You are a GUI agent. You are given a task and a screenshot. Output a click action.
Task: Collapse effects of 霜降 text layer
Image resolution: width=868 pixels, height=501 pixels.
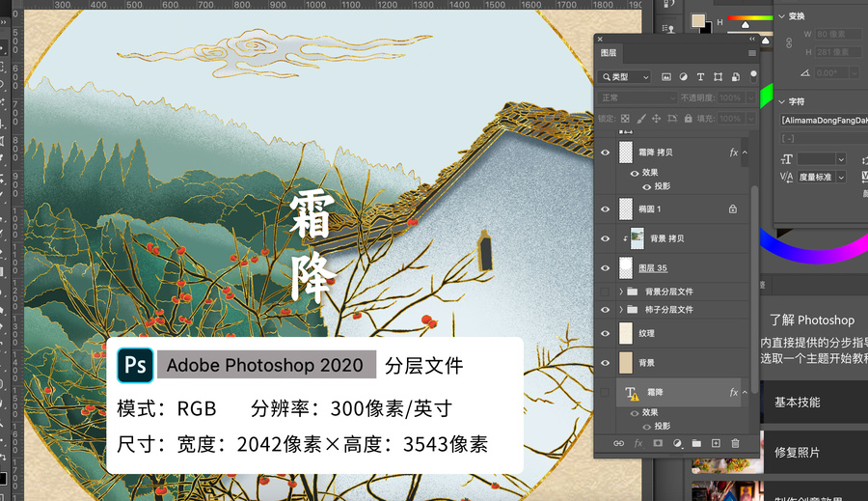click(746, 392)
